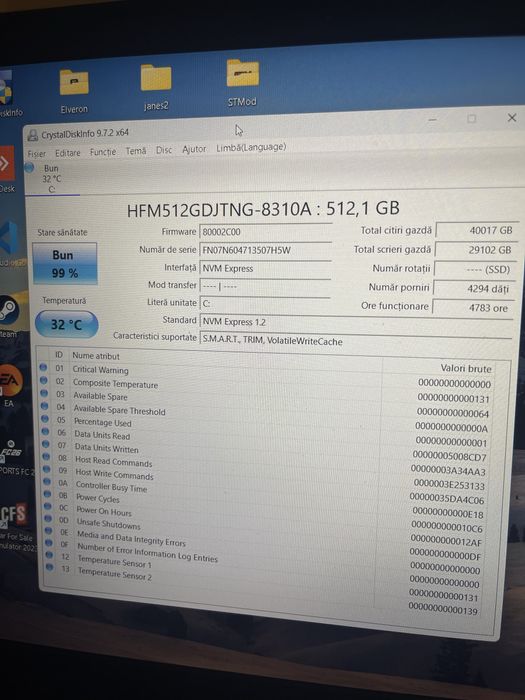The width and height of the screenshot is (525, 700).
Task: Click the Ore funcționare value 4783 ore
Action: click(x=472, y=308)
